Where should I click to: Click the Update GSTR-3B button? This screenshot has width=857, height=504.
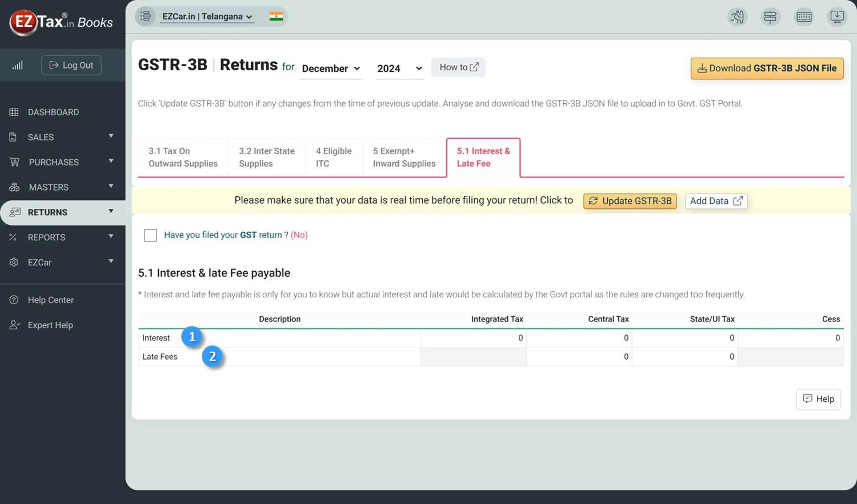(x=630, y=200)
